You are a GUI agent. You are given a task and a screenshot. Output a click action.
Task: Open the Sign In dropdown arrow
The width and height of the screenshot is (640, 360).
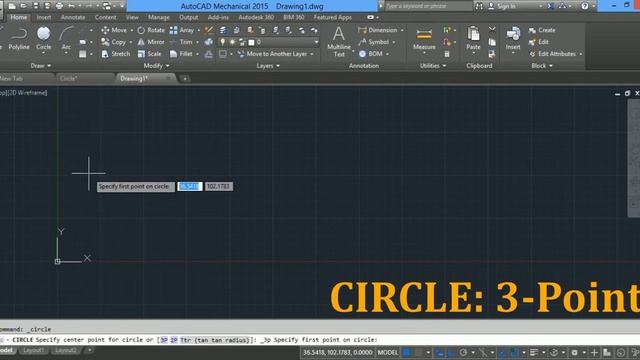tap(540, 6)
